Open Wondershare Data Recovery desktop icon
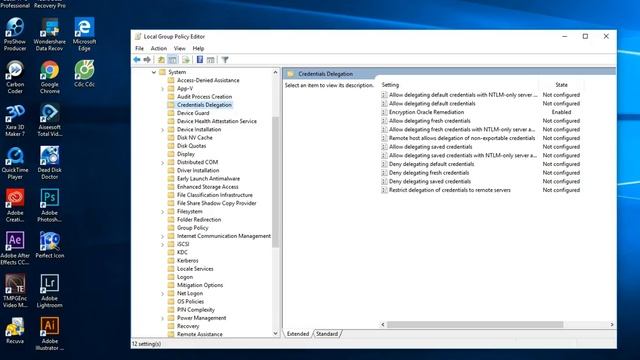 [49, 34]
